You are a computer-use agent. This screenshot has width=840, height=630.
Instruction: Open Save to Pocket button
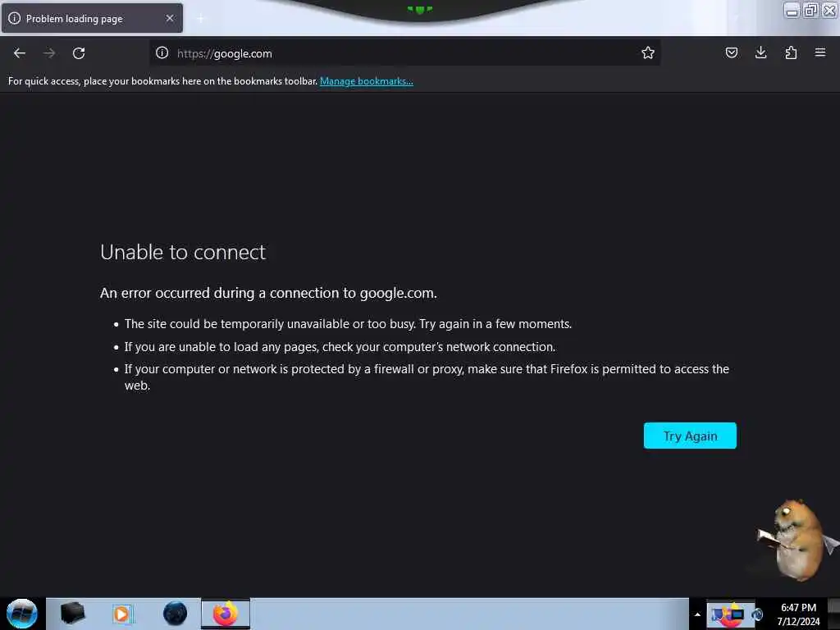(731, 52)
